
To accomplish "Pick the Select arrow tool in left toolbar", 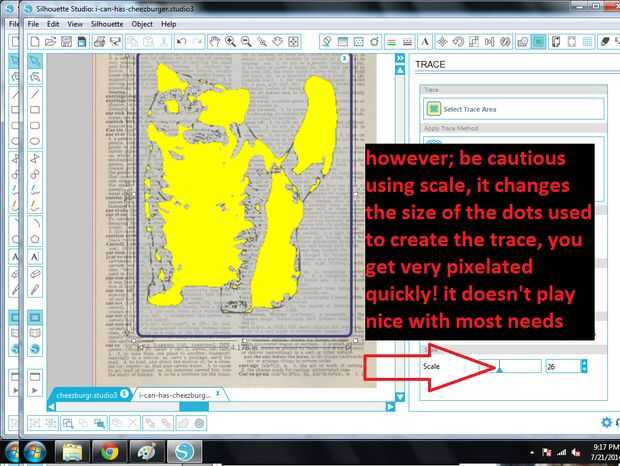I will click(x=35, y=61).
